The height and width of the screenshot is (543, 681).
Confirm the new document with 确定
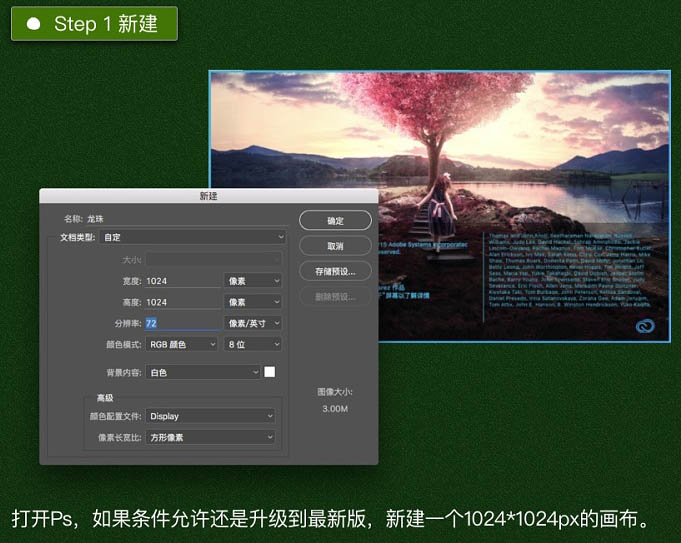coord(335,221)
